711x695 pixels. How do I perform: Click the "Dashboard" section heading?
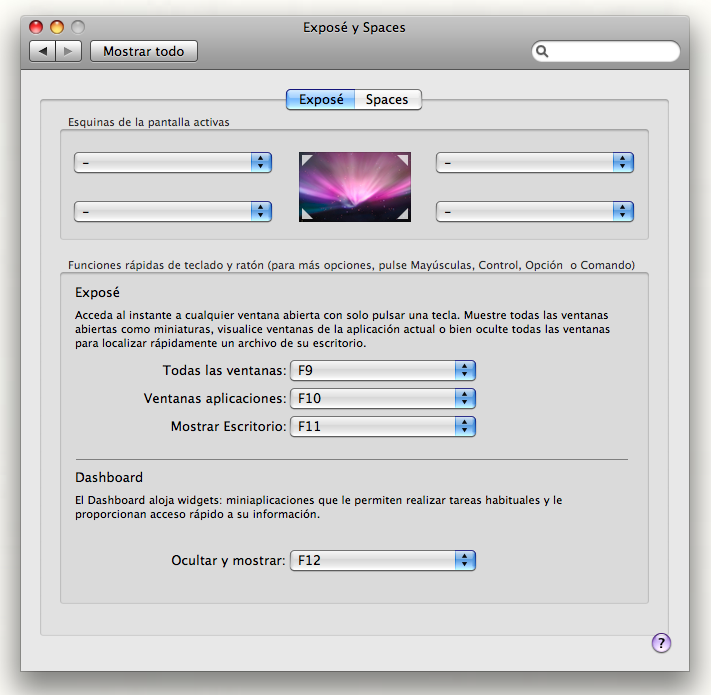109,477
